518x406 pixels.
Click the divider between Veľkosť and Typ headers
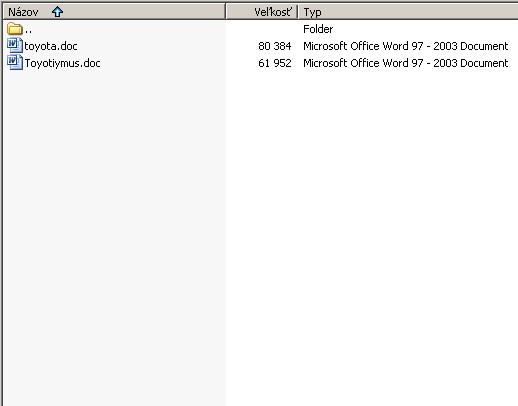(297, 12)
